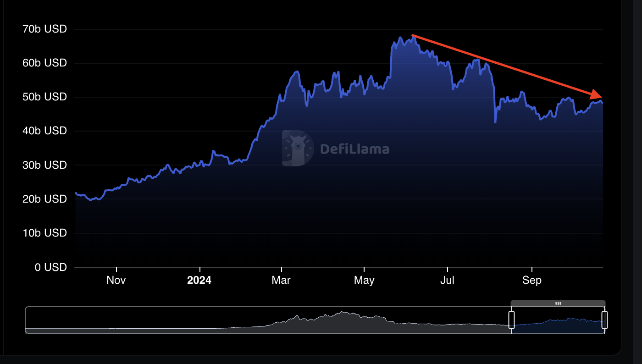Click the DefiLlama watermark text

pyautogui.click(x=354, y=149)
